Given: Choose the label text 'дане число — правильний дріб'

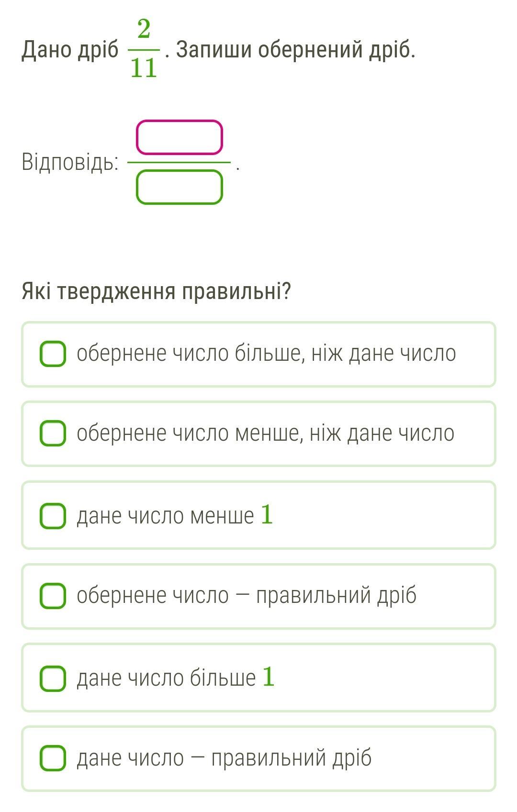Looking at the screenshot, I should [224, 758].
